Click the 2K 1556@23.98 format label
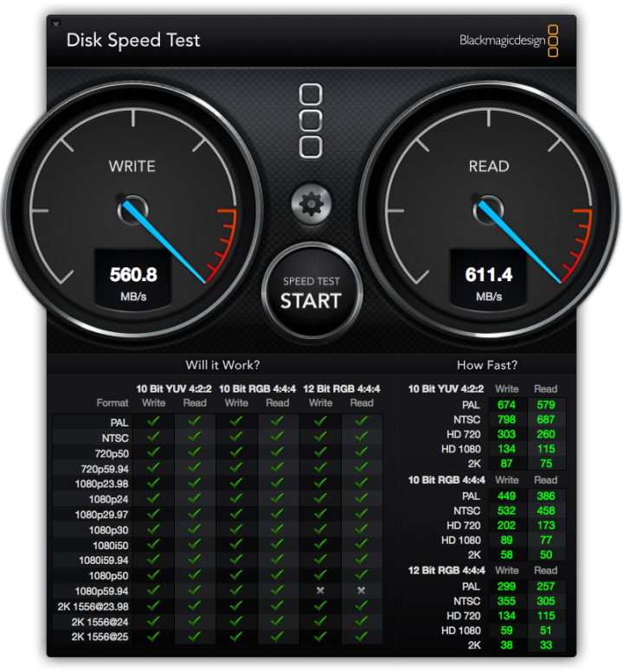Image resolution: width=623 pixels, height=672 pixels. click(x=93, y=607)
